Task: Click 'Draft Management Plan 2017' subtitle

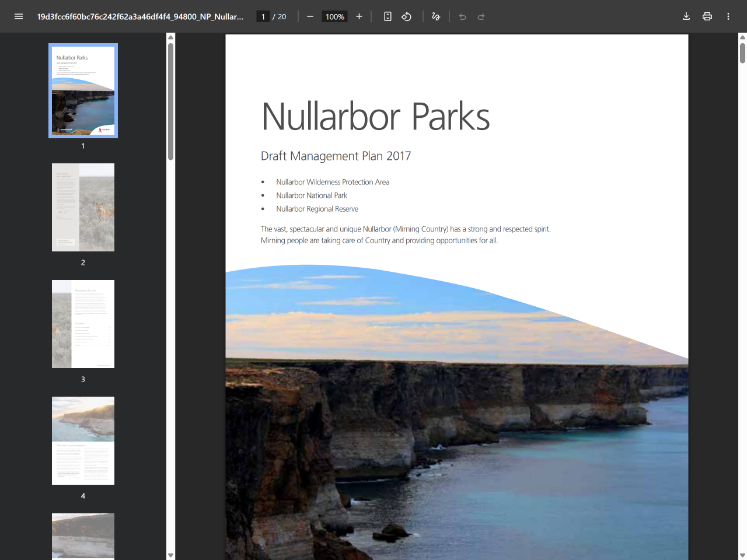Action: tap(336, 156)
